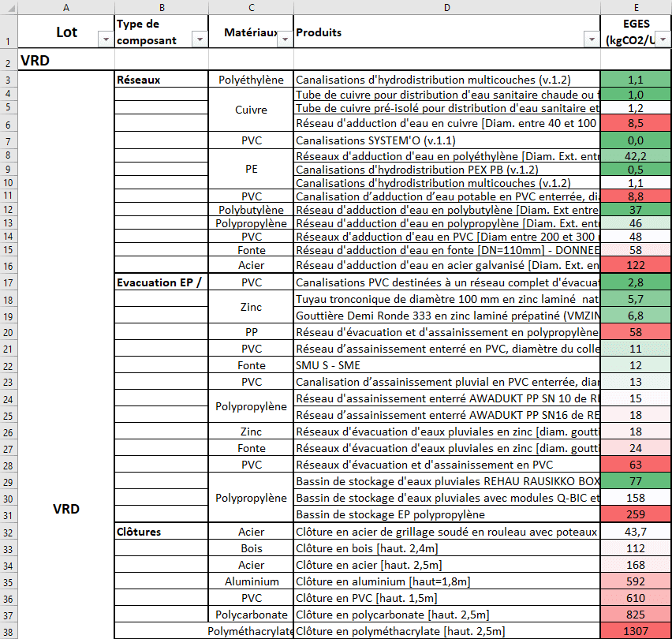This screenshot has width=672, height=639.
Task: Click the red 1307 EGES value cell
Action: (x=636, y=631)
